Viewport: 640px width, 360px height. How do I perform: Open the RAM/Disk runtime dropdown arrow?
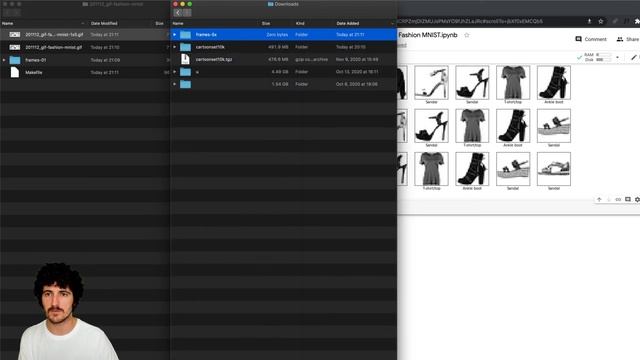[x=617, y=57]
